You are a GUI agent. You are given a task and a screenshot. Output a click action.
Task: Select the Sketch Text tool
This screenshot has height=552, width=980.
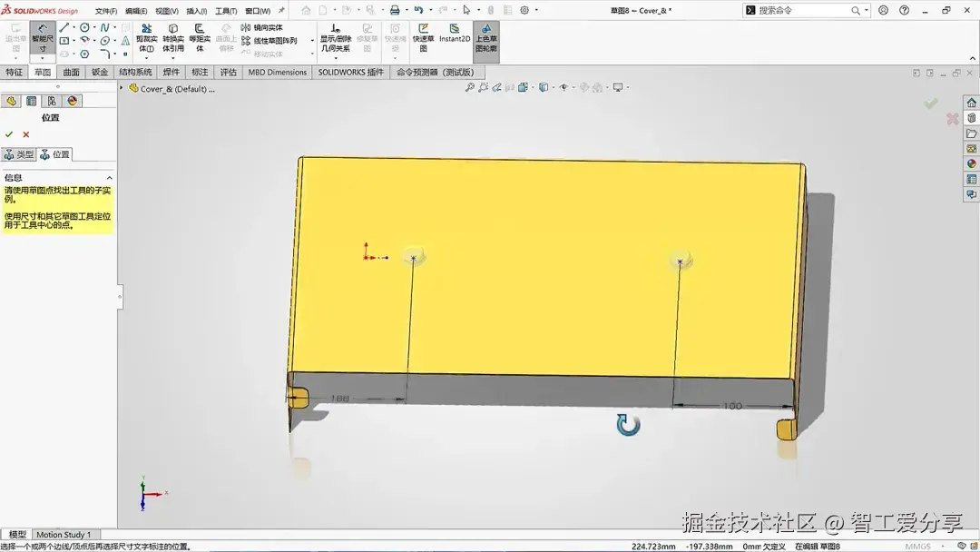125,41
